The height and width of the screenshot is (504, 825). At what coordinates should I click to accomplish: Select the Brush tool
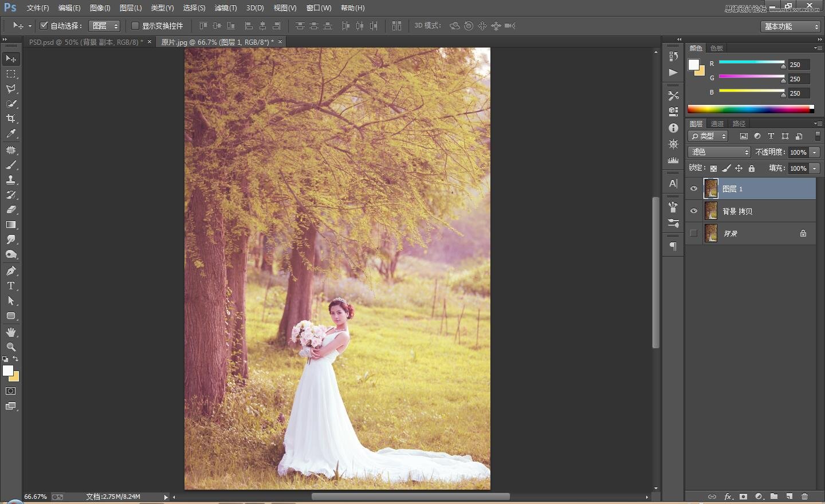11,165
